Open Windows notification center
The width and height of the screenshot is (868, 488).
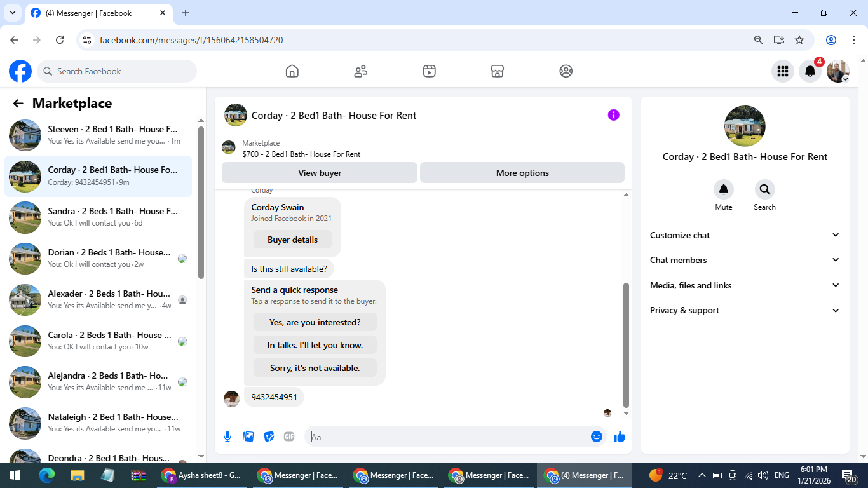[849, 475]
